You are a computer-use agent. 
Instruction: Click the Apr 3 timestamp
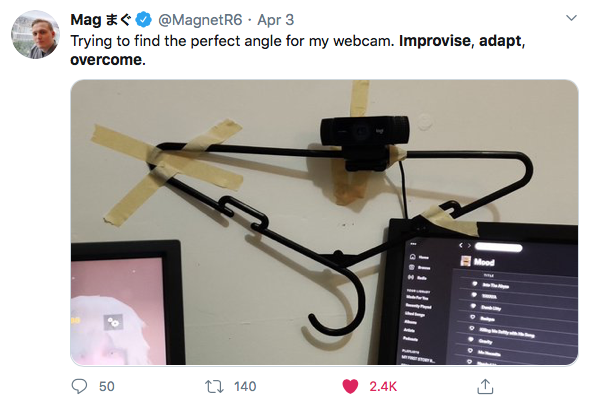(x=276, y=20)
